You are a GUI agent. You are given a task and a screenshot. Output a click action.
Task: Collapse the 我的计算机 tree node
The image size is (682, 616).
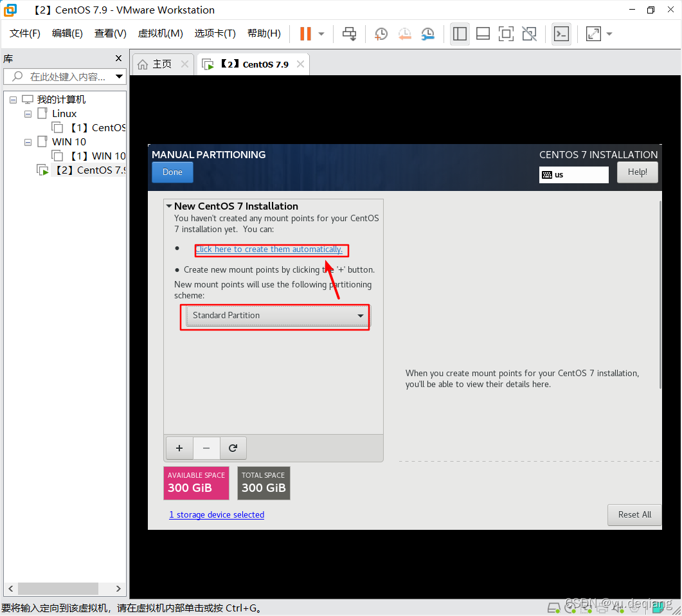click(13, 100)
